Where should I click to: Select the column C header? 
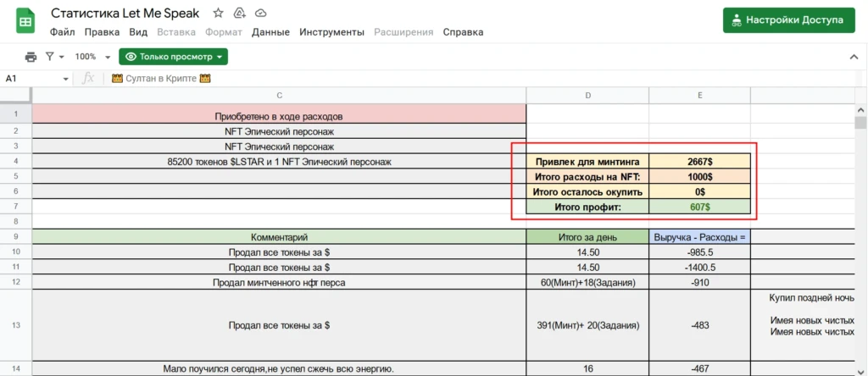pyautogui.click(x=279, y=96)
